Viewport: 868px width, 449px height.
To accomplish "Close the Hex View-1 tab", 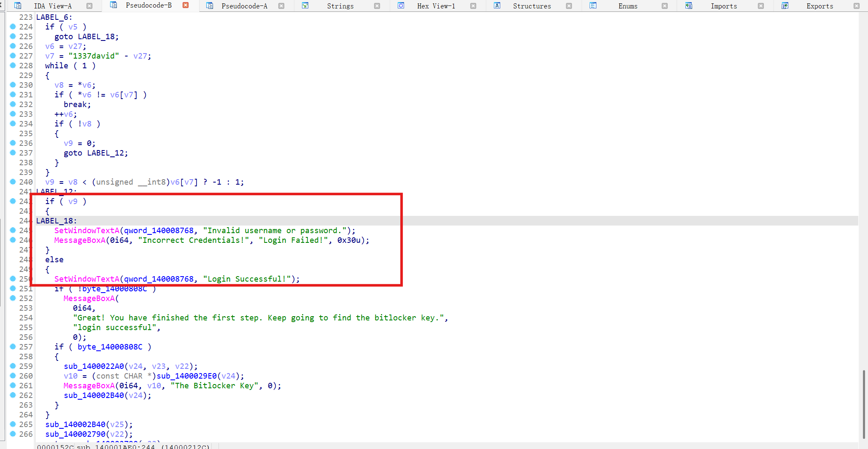I will [473, 6].
